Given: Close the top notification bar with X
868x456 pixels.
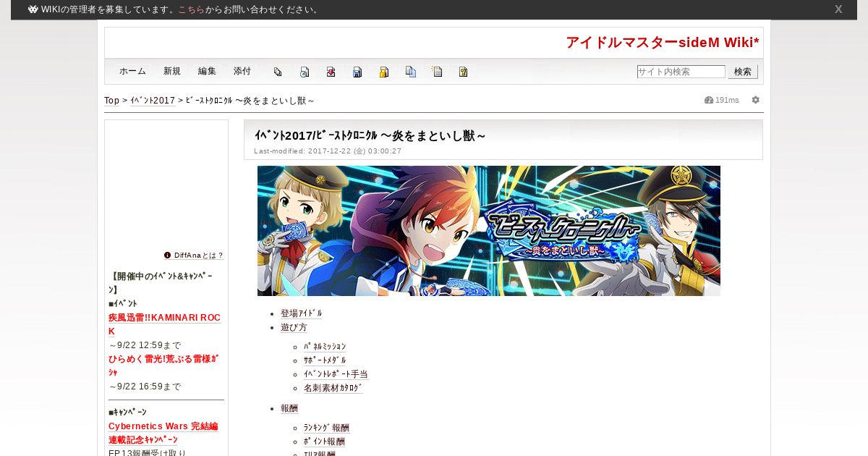Looking at the screenshot, I should click(x=838, y=9).
